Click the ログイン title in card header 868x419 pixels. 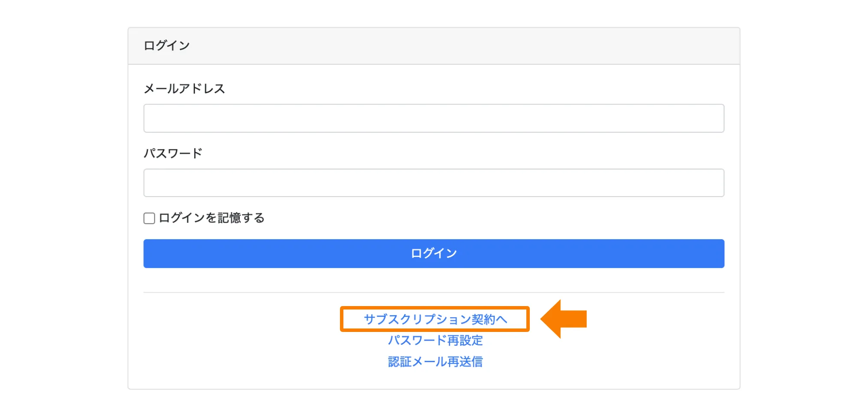click(x=167, y=46)
